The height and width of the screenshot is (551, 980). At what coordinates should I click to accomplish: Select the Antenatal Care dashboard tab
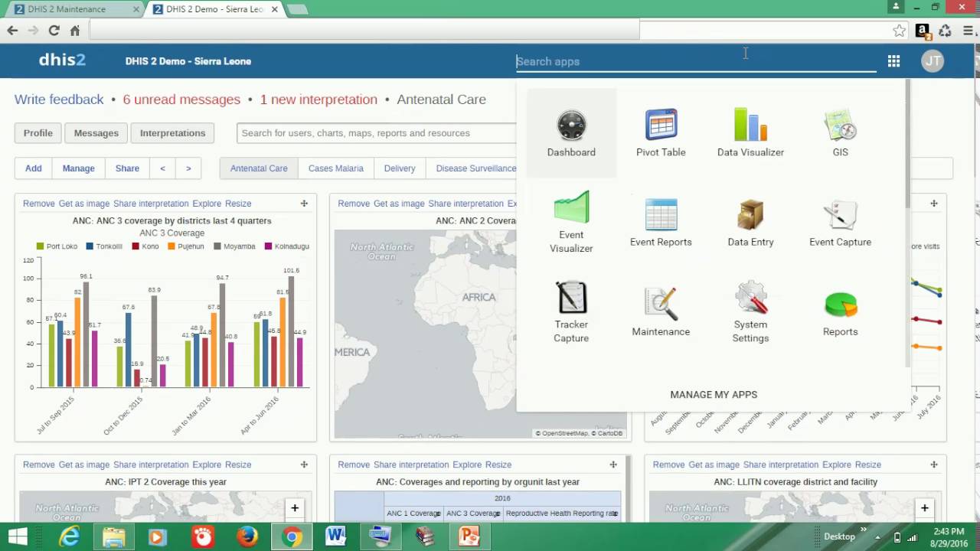coord(259,168)
